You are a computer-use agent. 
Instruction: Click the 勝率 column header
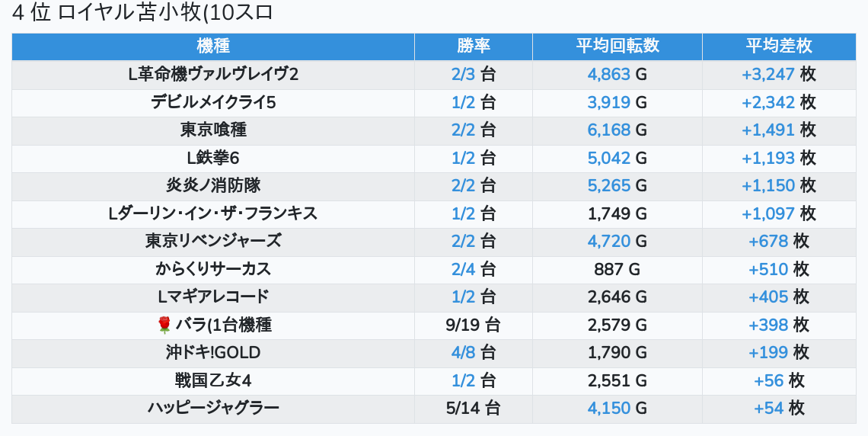tap(473, 46)
